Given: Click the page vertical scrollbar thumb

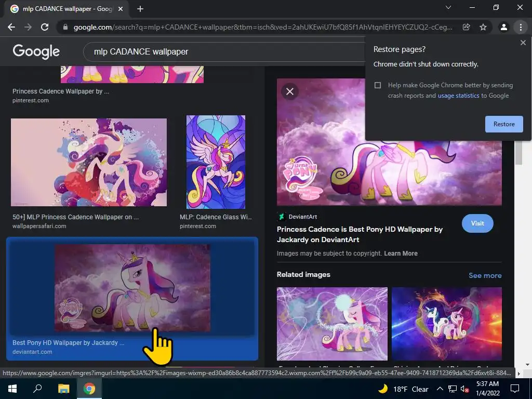Looking at the screenshot, I should (x=518, y=152).
